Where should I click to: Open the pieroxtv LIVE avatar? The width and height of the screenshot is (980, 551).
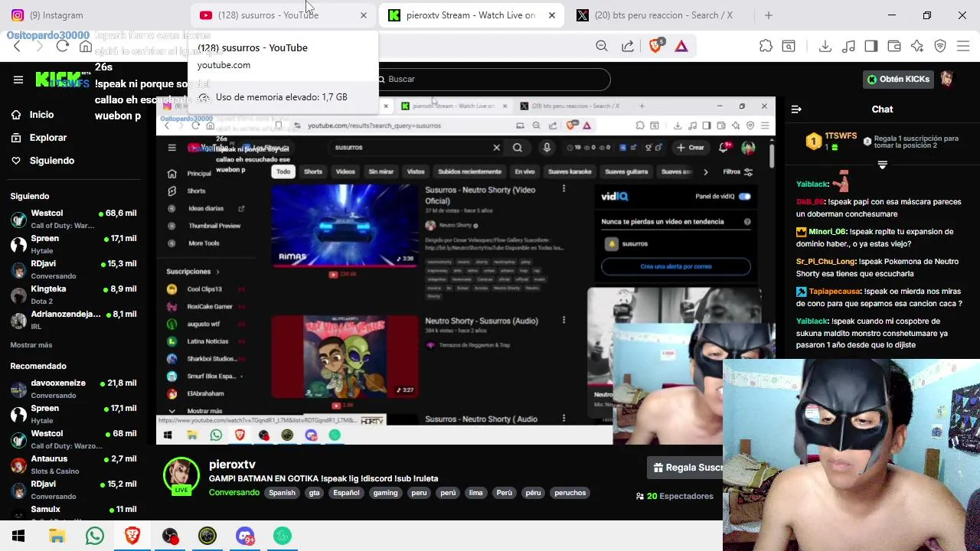coord(181,476)
